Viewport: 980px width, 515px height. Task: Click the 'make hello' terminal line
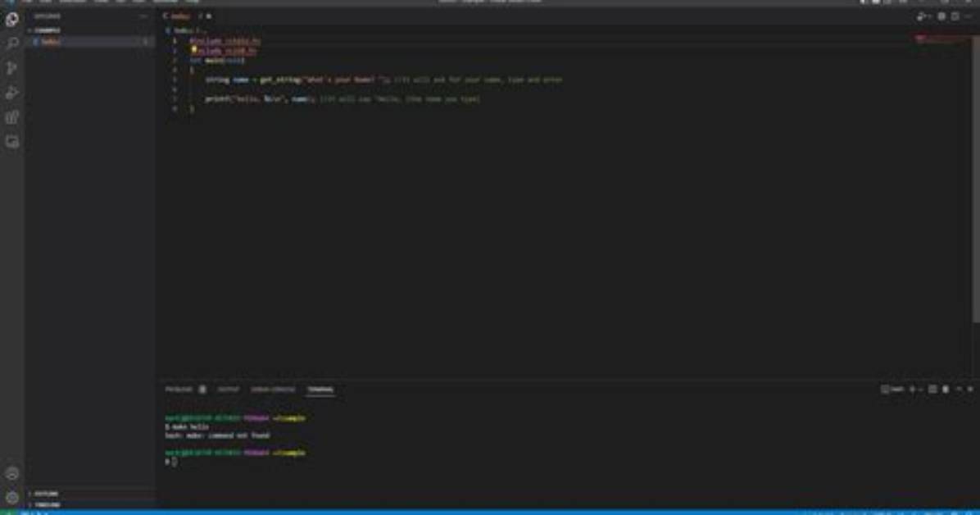click(x=187, y=426)
